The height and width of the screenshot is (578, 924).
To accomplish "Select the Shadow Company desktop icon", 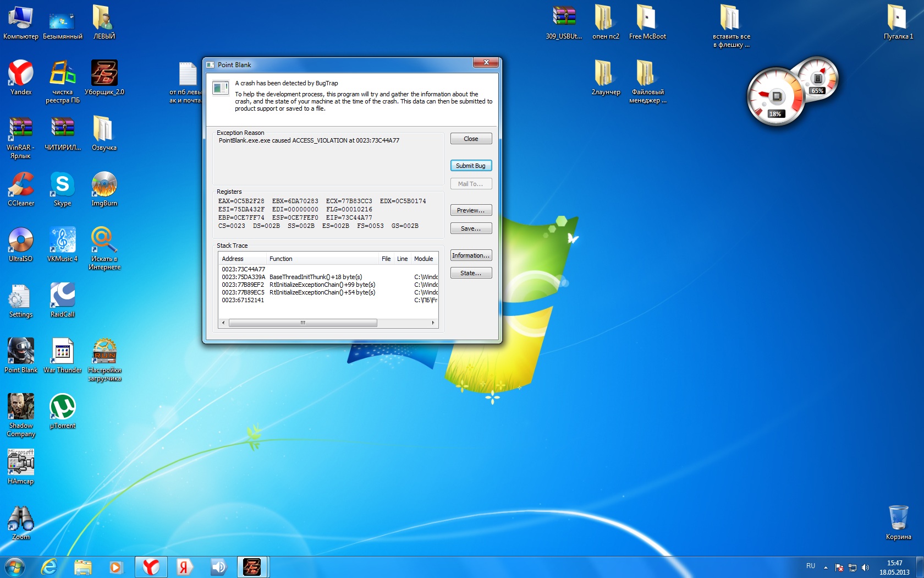I will (21, 415).
